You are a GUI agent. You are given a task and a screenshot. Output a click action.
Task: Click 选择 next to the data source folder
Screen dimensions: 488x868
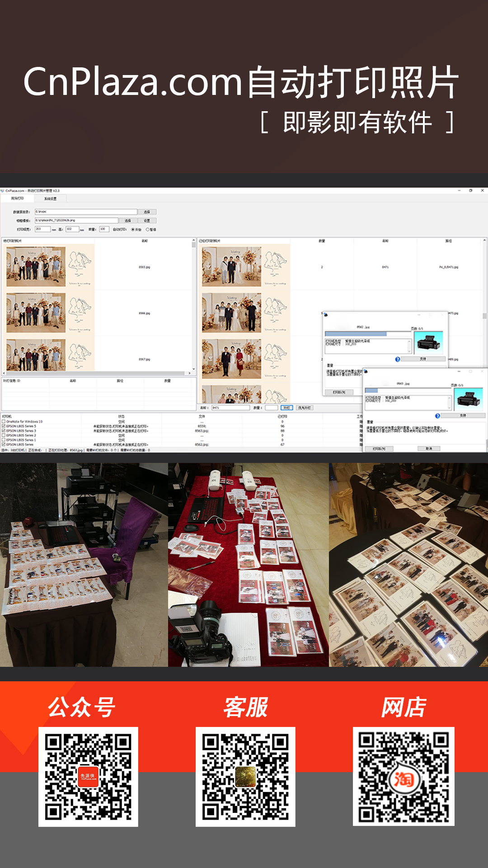[x=147, y=212]
